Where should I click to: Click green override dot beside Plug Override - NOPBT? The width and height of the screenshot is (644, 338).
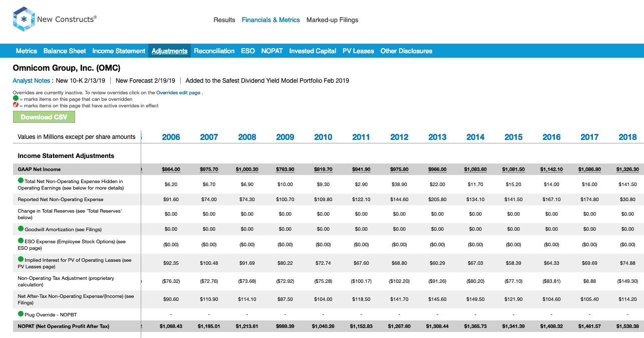click(21, 314)
